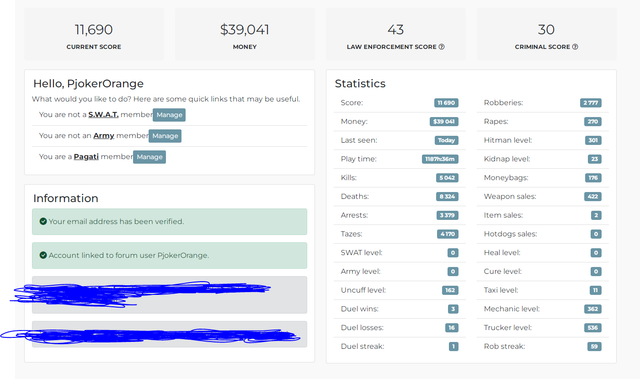Click the 'Trucker level:' label
Screen dimensions: 640x379
508,328
